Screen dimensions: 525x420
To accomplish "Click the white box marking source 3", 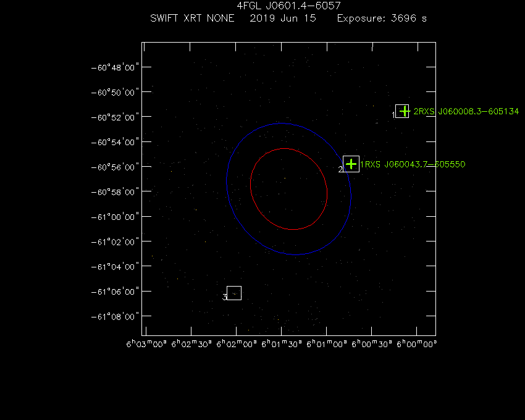I will tap(234, 293).
